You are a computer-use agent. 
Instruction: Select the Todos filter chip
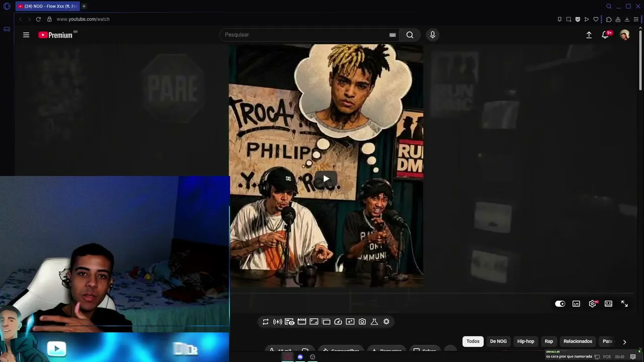[473, 341]
